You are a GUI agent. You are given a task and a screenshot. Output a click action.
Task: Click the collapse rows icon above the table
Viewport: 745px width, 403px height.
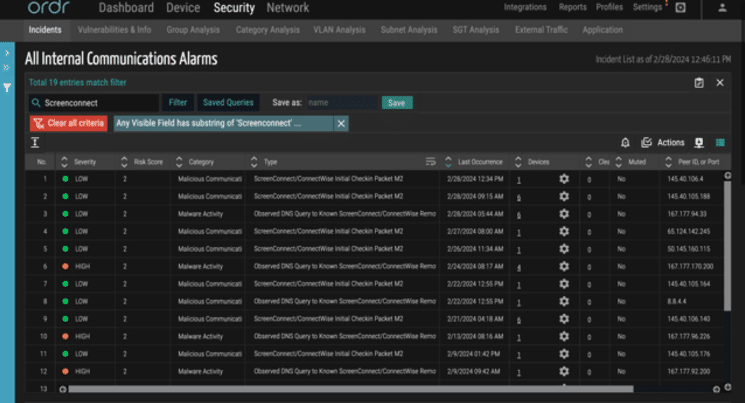click(35, 143)
